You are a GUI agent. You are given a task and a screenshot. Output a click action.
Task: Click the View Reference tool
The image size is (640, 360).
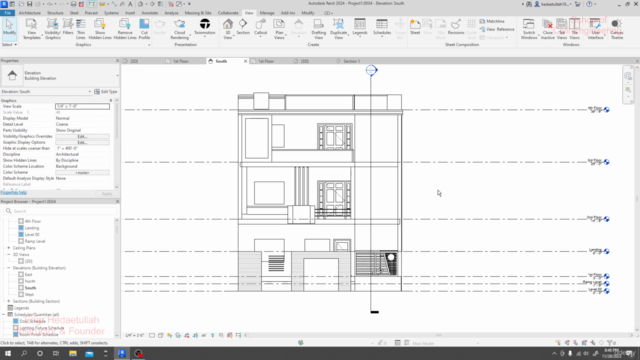pyautogui.click(x=497, y=29)
